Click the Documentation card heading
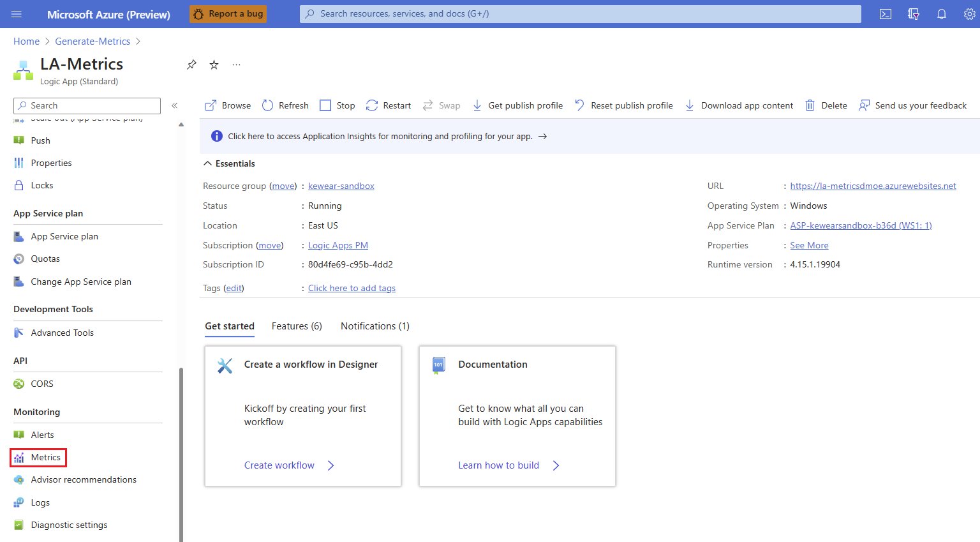This screenshot has height=542, width=980. point(493,365)
